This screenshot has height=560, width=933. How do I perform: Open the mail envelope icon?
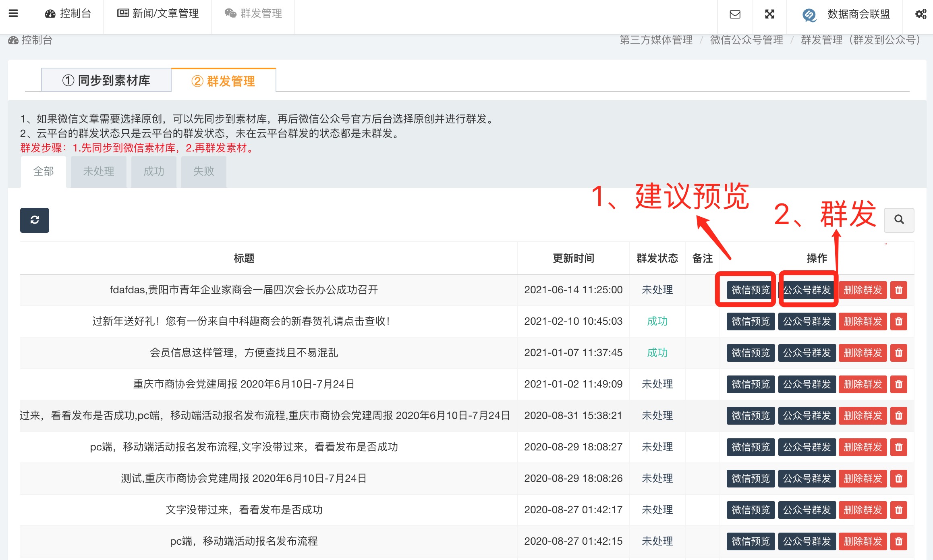click(x=735, y=15)
